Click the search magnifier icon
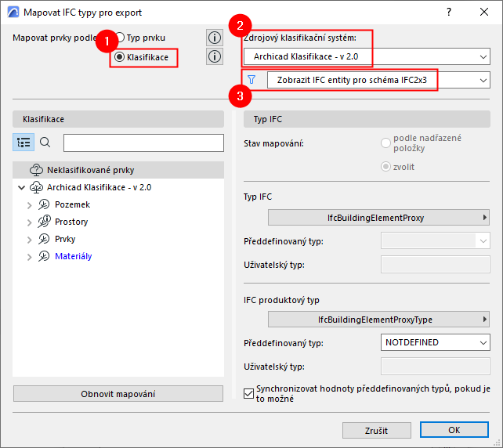The image size is (503, 448). [45, 142]
